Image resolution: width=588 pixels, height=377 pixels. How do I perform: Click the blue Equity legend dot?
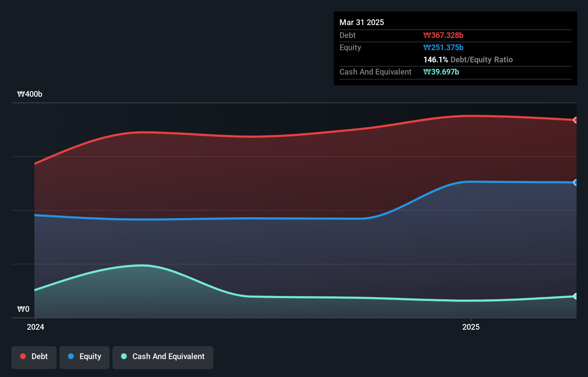tap(70, 357)
